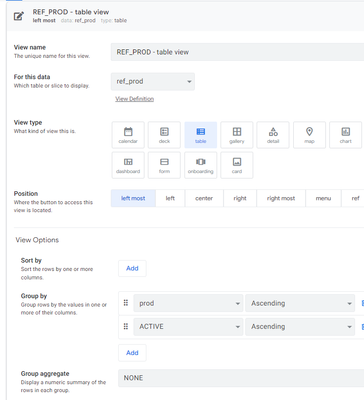Click the View Definition link

135,99
